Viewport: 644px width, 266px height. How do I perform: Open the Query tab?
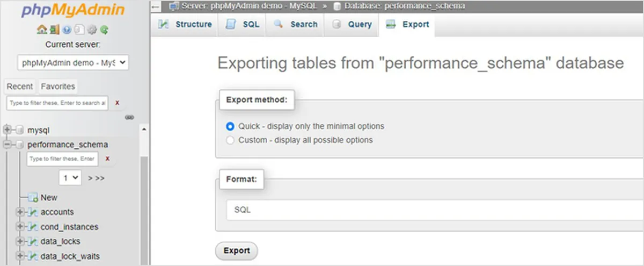352,25
